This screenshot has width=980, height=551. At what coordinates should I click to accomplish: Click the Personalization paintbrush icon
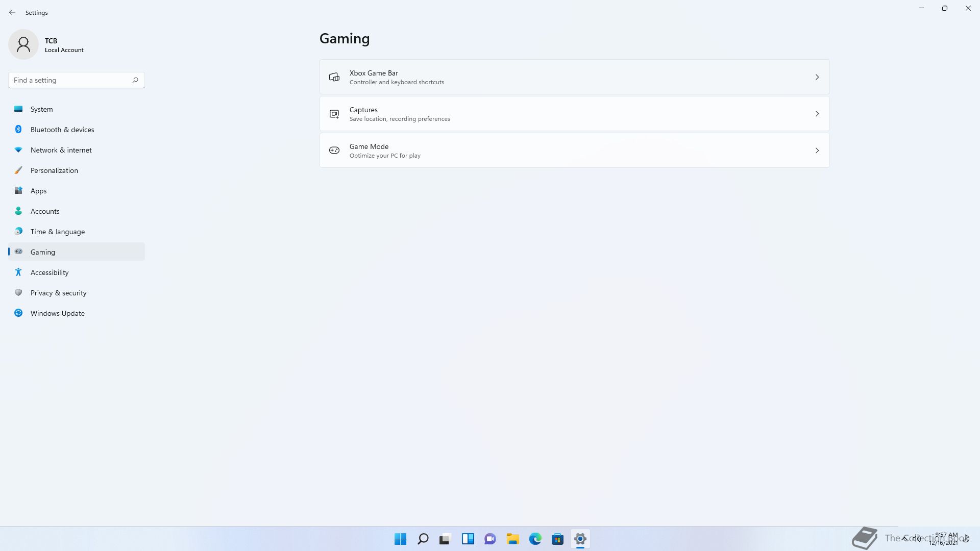coord(18,170)
